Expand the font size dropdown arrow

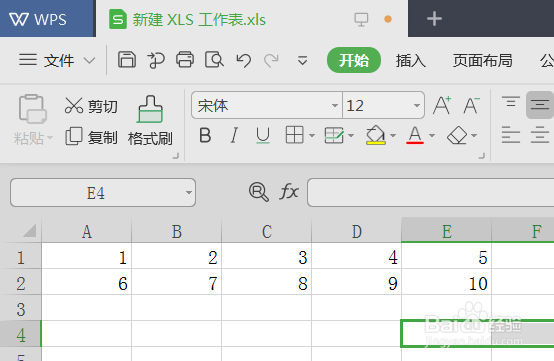click(x=417, y=105)
